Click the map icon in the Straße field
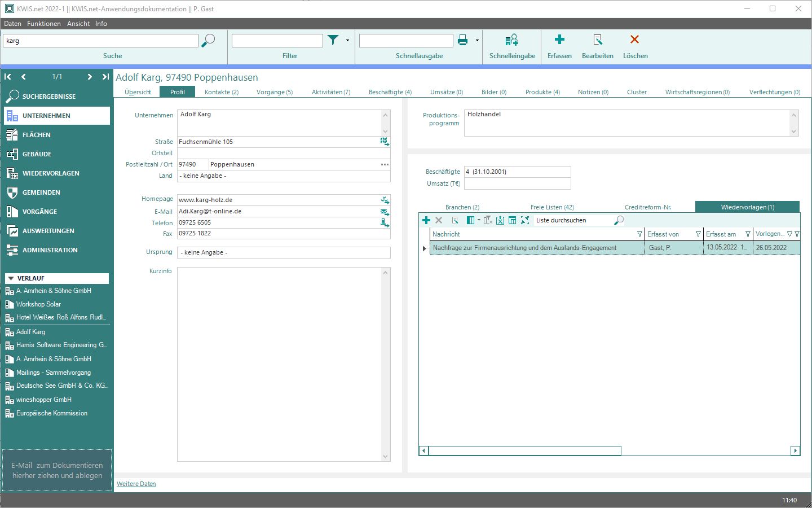The width and height of the screenshot is (812, 508). pos(385,142)
